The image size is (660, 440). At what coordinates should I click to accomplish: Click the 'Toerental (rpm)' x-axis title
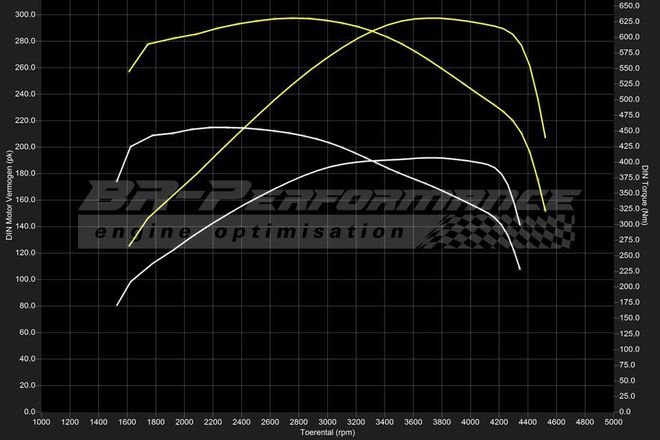328,433
